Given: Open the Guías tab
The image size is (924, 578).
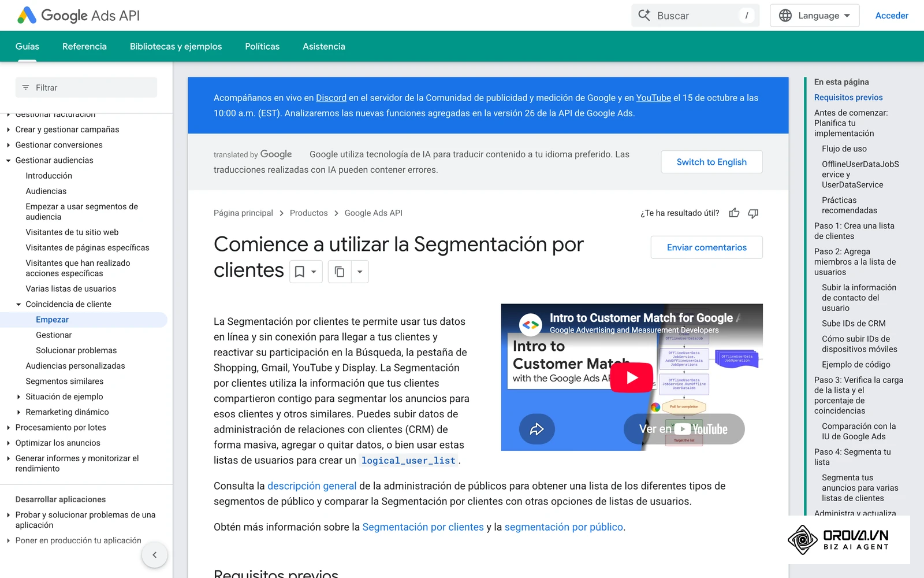Looking at the screenshot, I should 27,46.
